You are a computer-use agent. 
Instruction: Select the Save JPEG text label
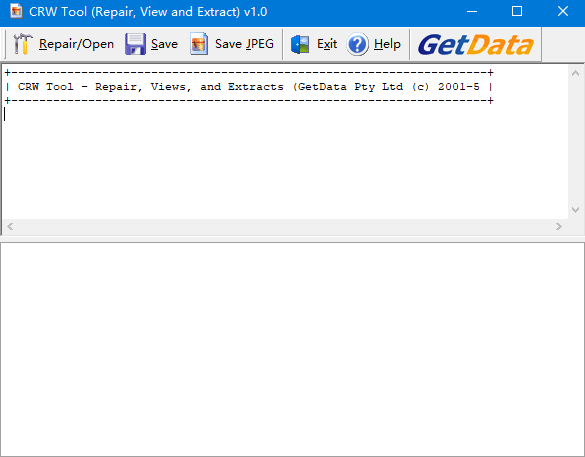point(244,44)
